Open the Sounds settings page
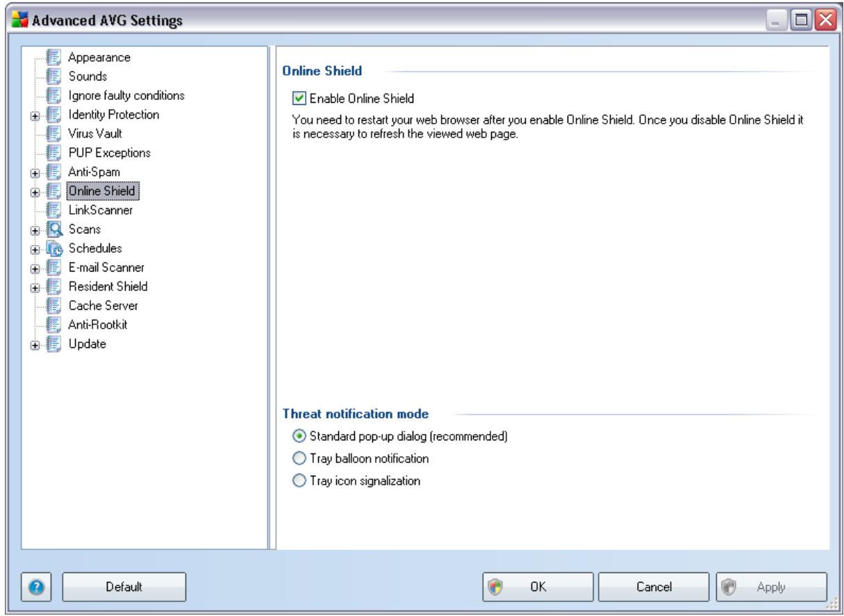The width and height of the screenshot is (844, 616). (88, 76)
